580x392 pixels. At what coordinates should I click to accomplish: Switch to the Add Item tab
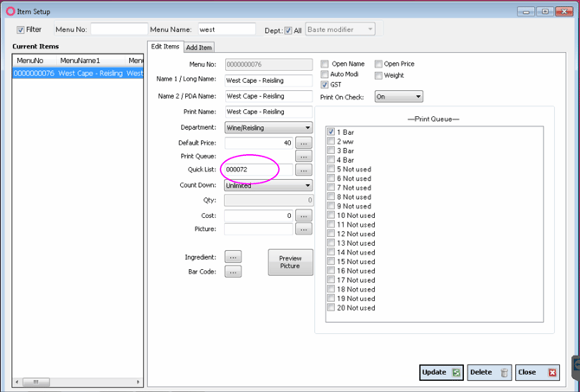pos(199,48)
